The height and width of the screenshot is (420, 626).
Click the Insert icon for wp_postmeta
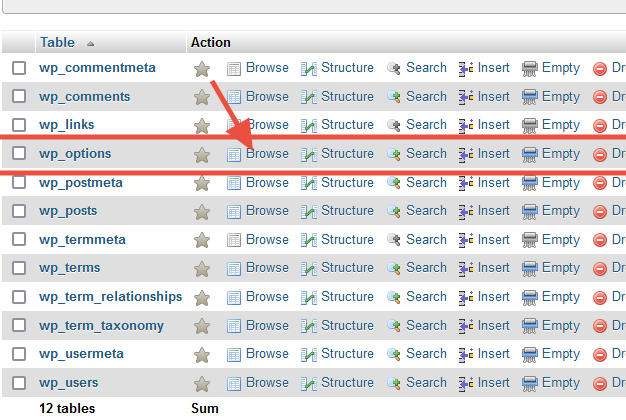466,183
